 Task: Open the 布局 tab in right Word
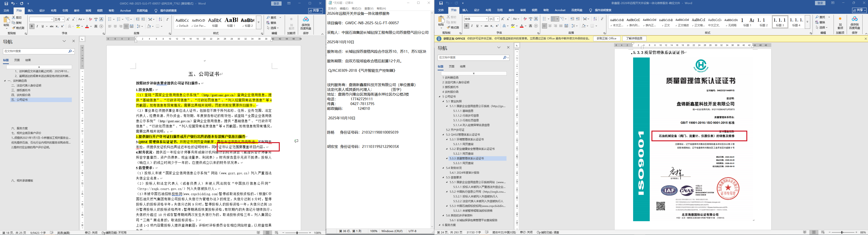click(488, 10)
